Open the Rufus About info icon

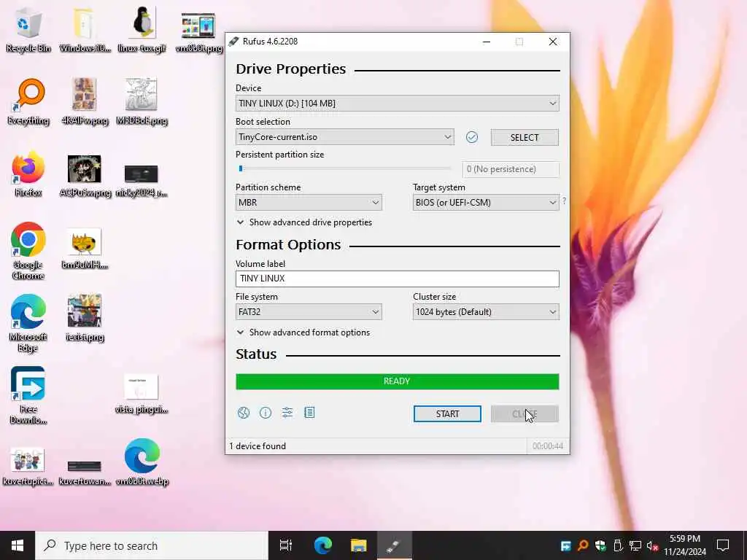tap(266, 413)
